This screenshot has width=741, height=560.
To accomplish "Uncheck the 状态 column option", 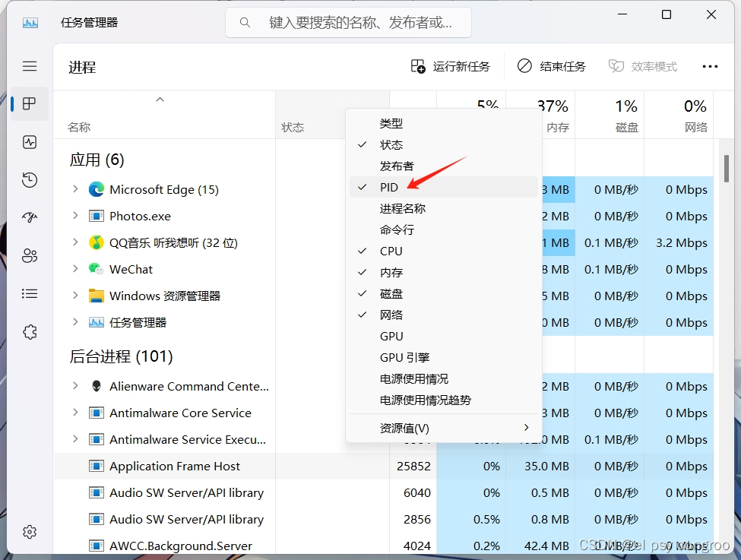I will [444, 144].
